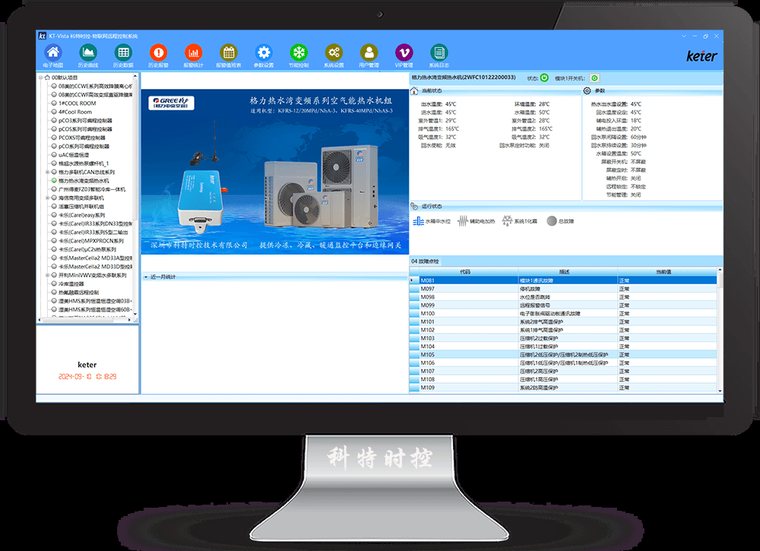Select the M105 fault table row
This screenshot has width=760, height=551.
tap(563, 355)
